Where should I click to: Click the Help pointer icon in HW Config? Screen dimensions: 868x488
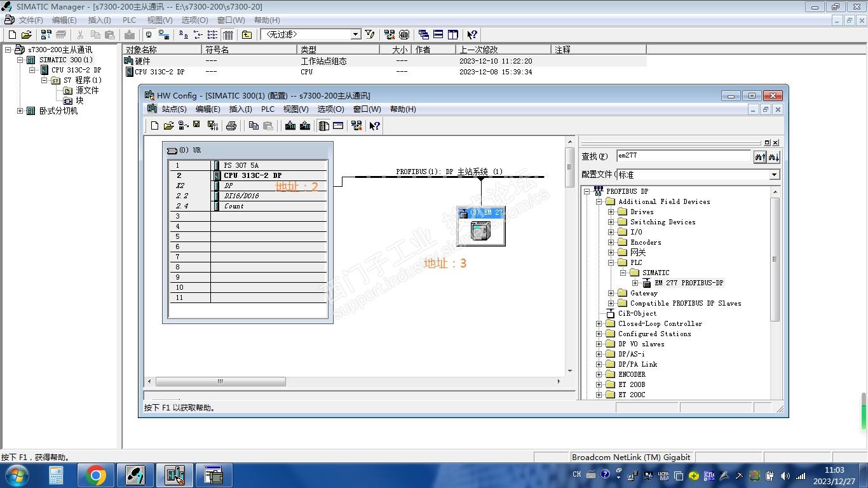point(375,126)
